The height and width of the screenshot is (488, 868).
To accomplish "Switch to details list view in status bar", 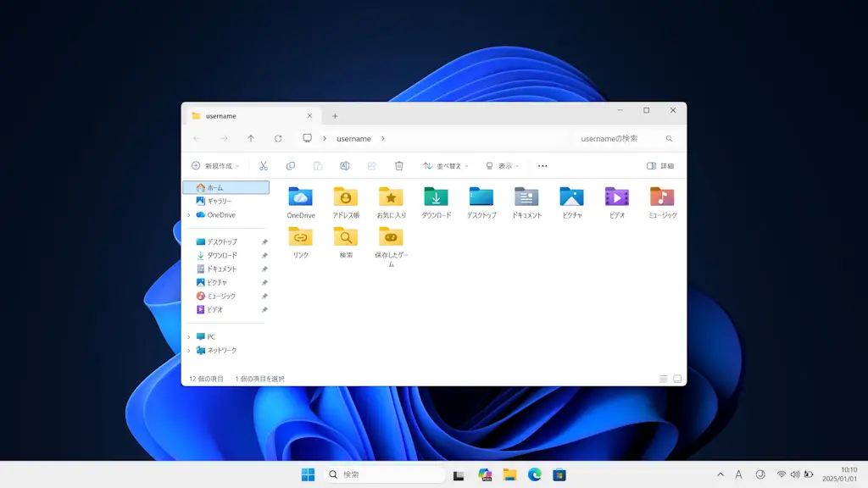I will click(663, 379).
